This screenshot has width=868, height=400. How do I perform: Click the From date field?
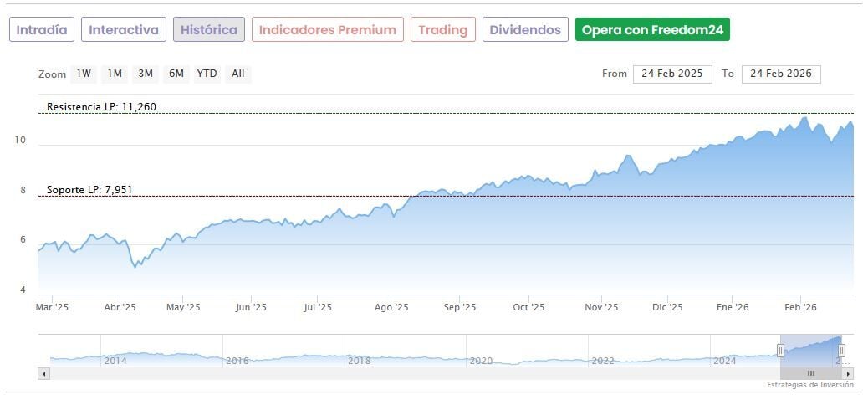tap(672, 74)
